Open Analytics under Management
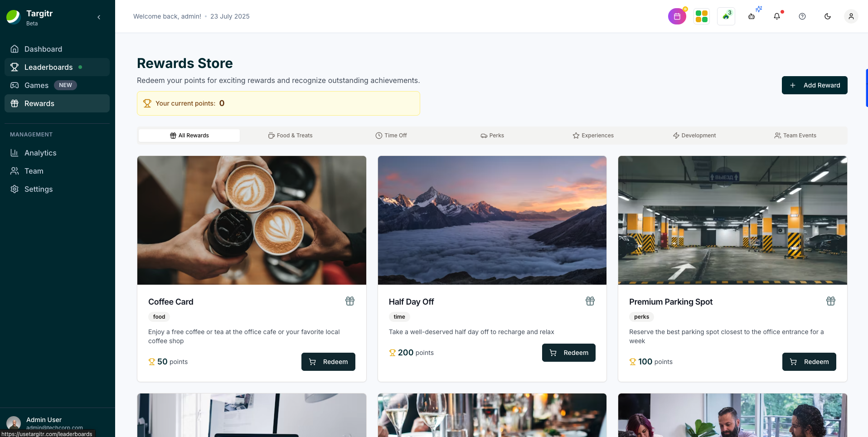 point(57,153)
